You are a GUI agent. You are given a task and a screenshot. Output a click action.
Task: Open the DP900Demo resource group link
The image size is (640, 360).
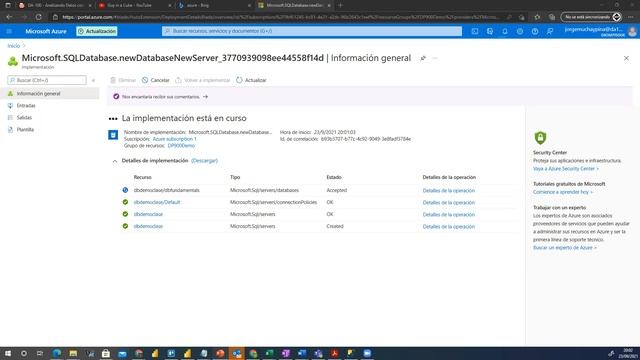(x=181, y=146)
